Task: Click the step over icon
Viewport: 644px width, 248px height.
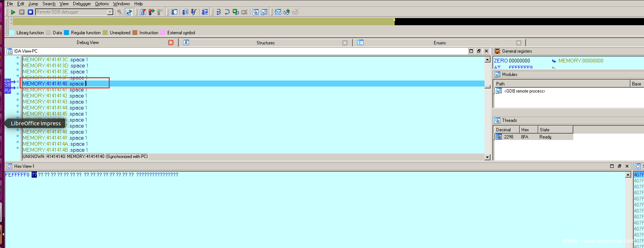Action: 194,12
